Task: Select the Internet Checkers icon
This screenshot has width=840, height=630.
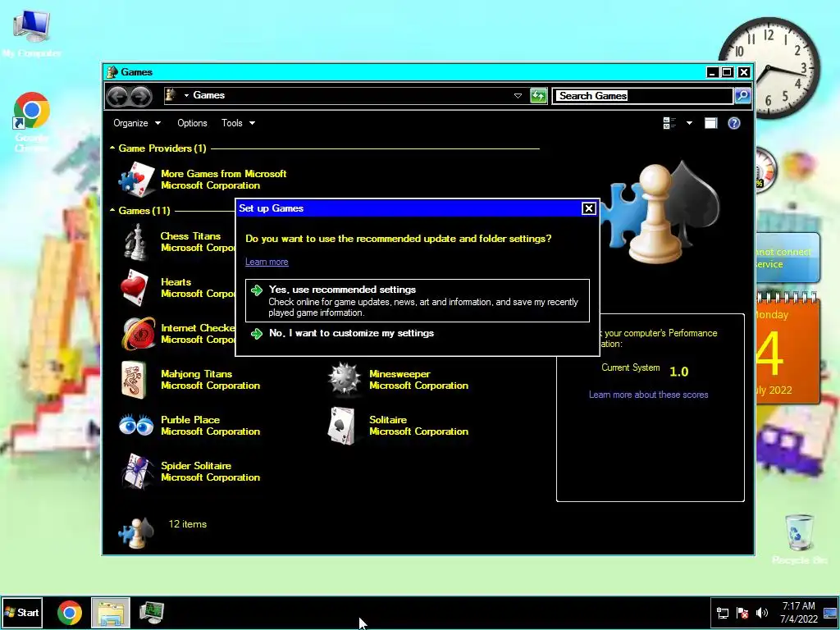Action: (x=138, y=334)
